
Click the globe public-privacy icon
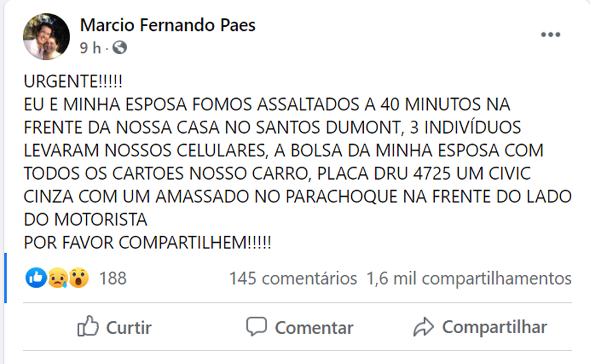(x=120, y=48)
